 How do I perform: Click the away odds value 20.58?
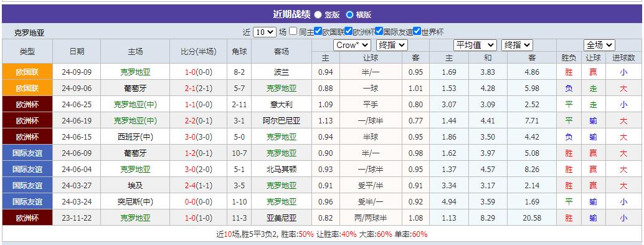(x=532, y=218)
